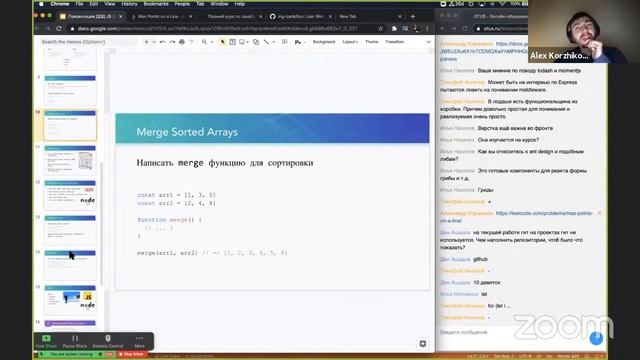This screenshot has width=640, height=360.
Task: Click the Theme button
Action: coord(371,42)
